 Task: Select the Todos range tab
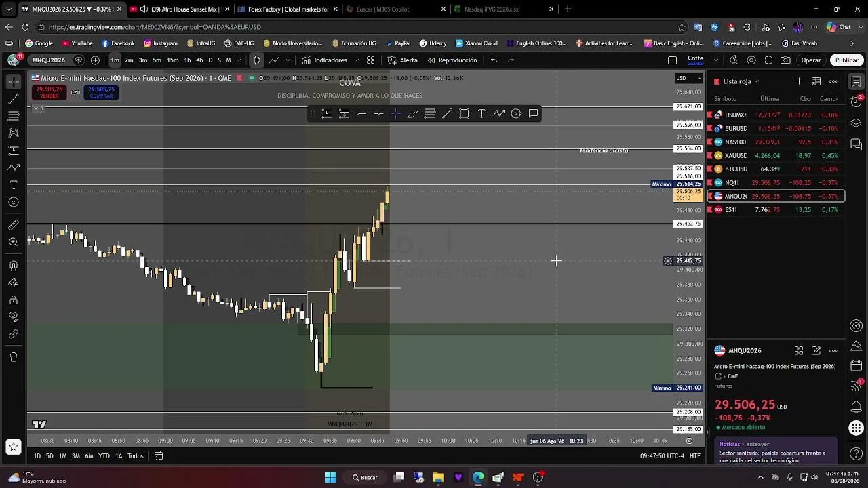click(136, 456)
